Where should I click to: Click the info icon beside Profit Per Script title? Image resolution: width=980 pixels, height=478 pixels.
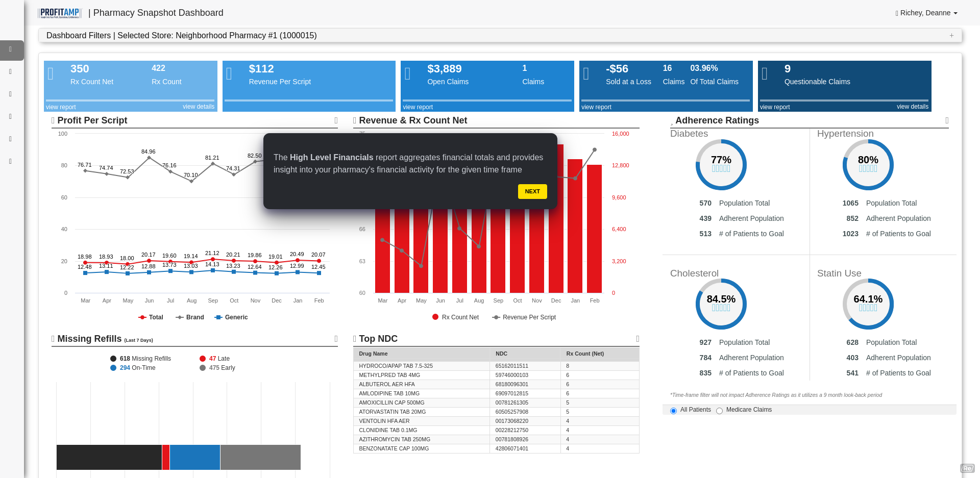[53, 120]
